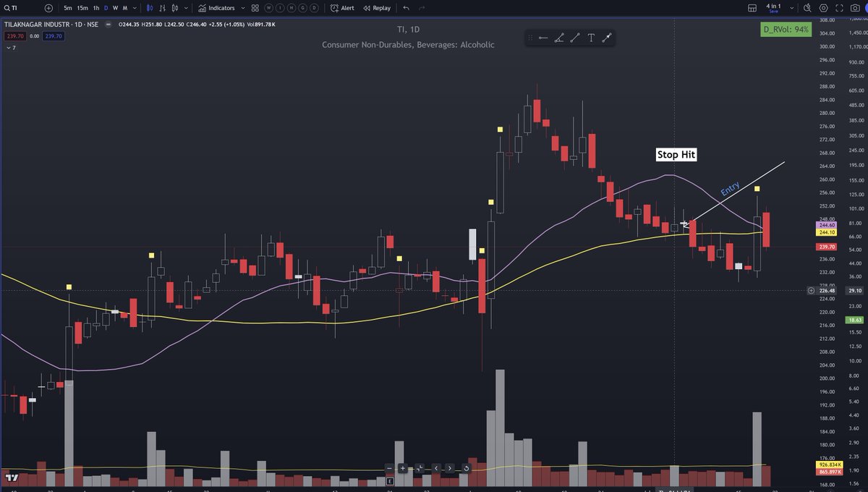Expand the timeframe dropdown arrow
The image size is (868, 492).
point(135,8)
